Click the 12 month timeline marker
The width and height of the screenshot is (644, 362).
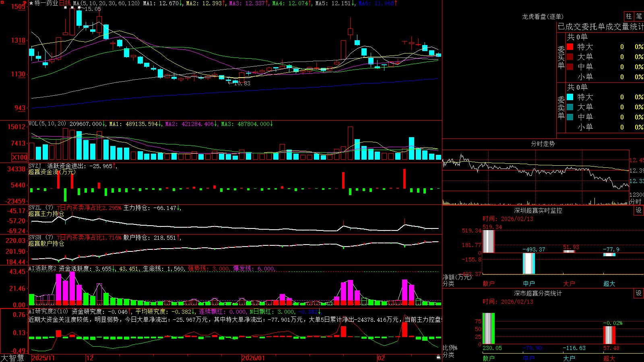(x=90, y=358)
